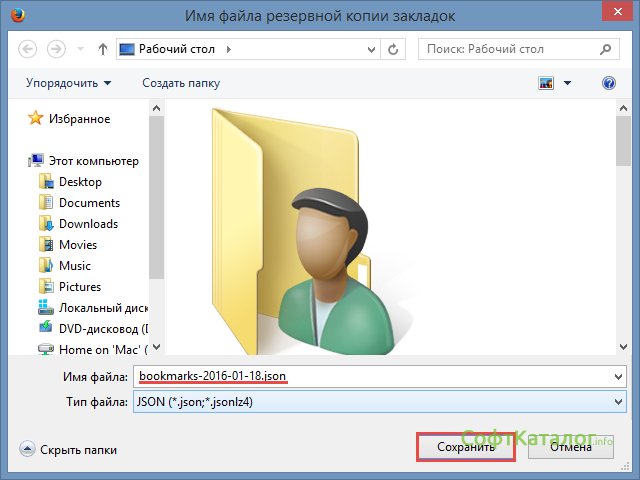Click Создать папку toolbar button
The width and height of the screenshot is (640, 480).
[x=181, y=83]
